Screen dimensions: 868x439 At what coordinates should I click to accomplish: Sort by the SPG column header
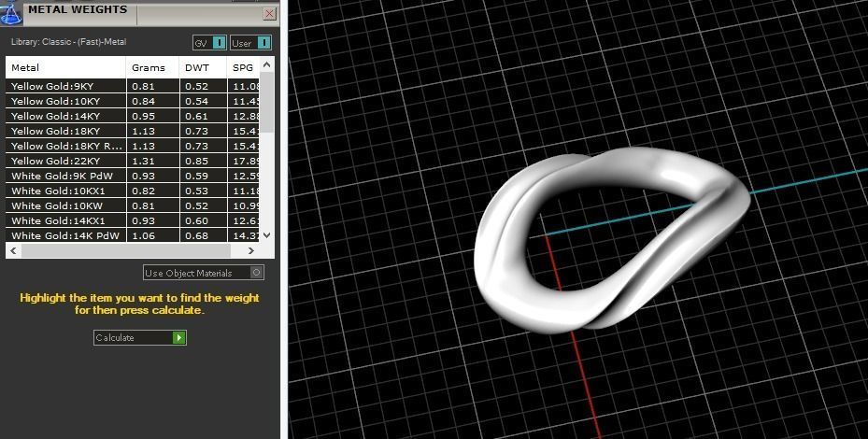(x=243, y=67)
